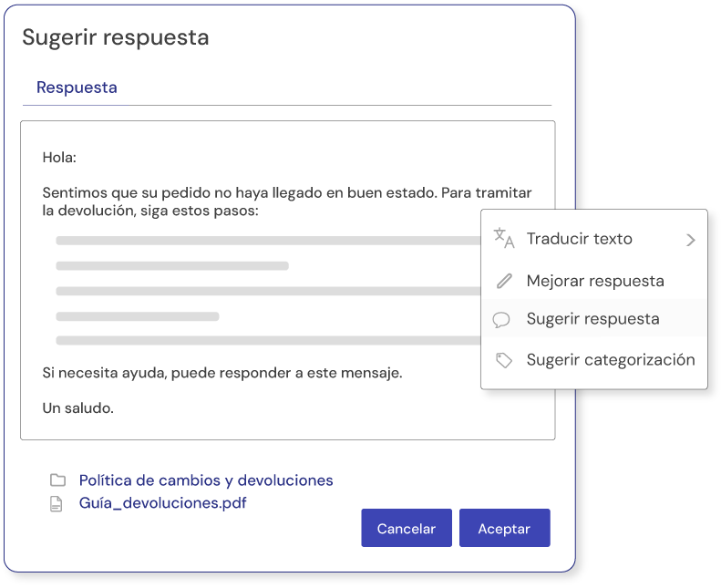Click the 'Si necesita ayuda' sentence
Viewport: 721px width, 588px height.
coord(222,373)
